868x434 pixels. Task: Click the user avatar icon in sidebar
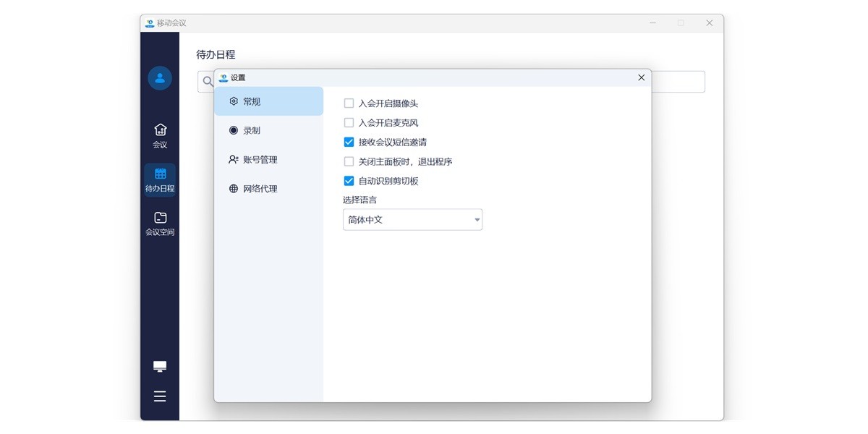pyautogui.click(x=160, y=78)
